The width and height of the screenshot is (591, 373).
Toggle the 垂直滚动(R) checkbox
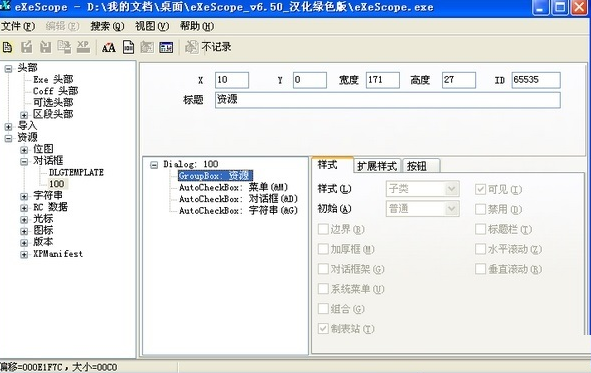[x=480, y=269]
